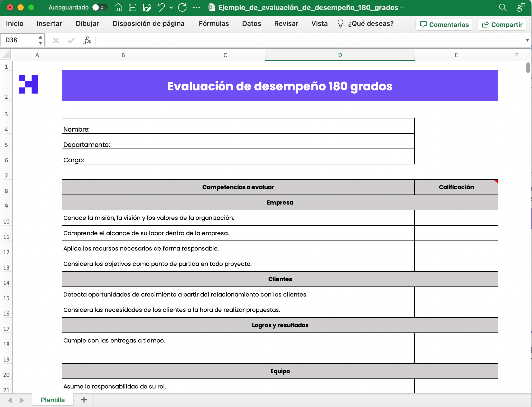
Task: Open the share people icon in the title bar
Action: pos(521,7)
